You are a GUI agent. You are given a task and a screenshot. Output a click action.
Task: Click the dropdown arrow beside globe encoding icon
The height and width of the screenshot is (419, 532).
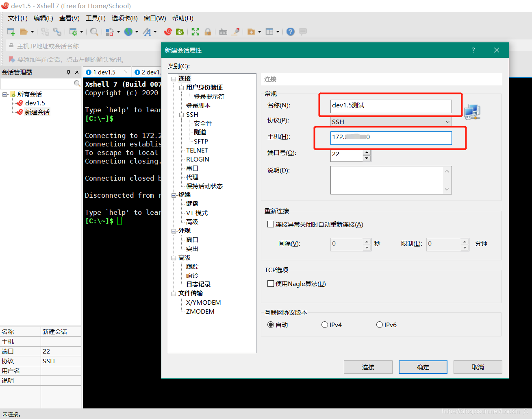[137, 32]
